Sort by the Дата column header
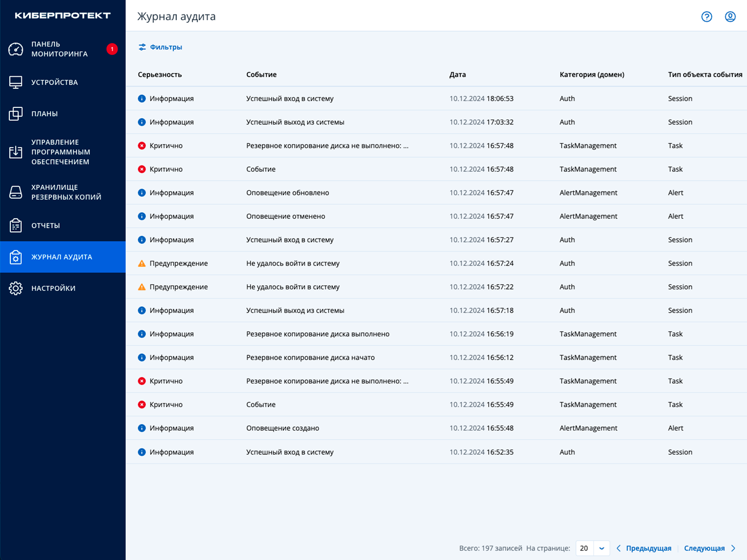This screenshot has height=560, width=747. (458, 75)
